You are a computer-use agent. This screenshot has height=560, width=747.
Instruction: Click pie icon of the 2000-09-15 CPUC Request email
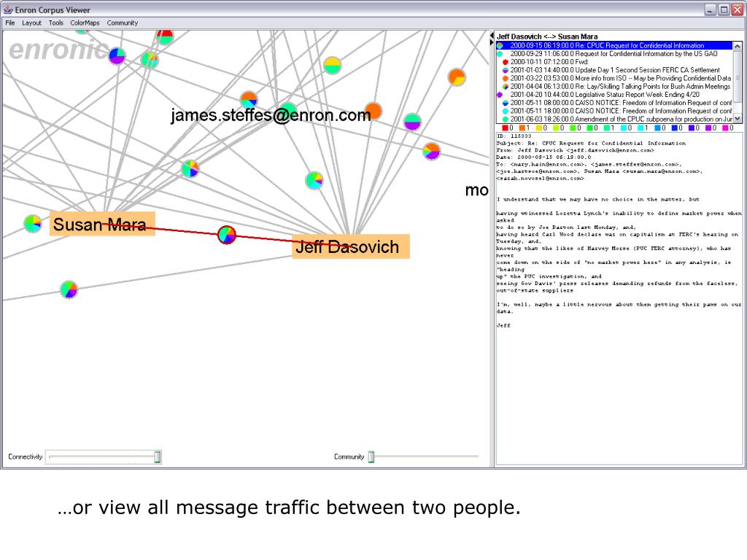[500, 46]
